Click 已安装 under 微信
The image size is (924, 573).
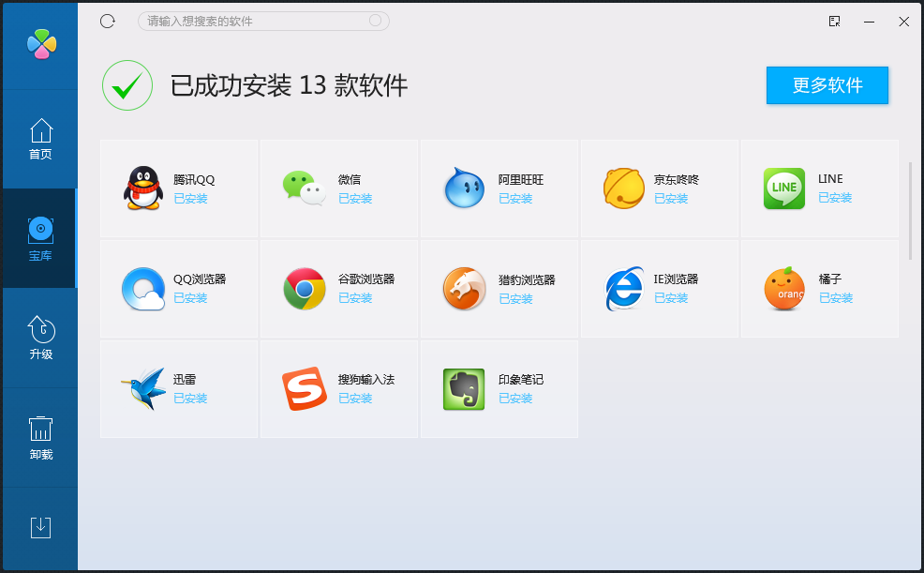pyautogui.click(x=355, y=199)
